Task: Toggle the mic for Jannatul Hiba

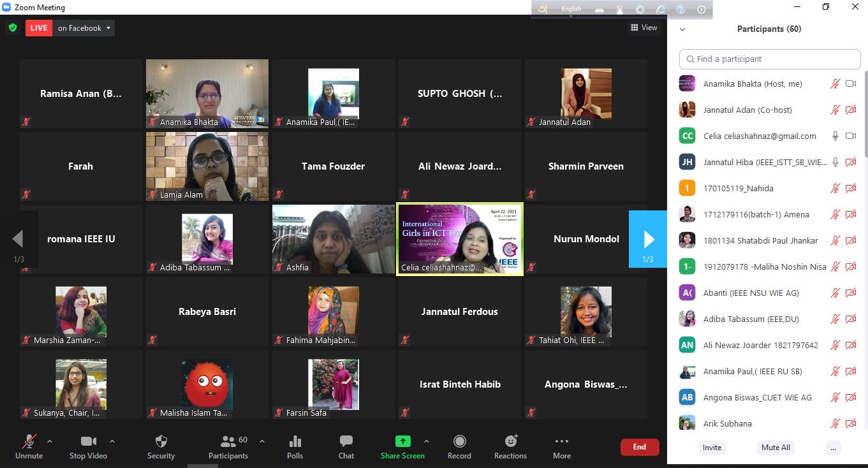Action: [835, 162]
